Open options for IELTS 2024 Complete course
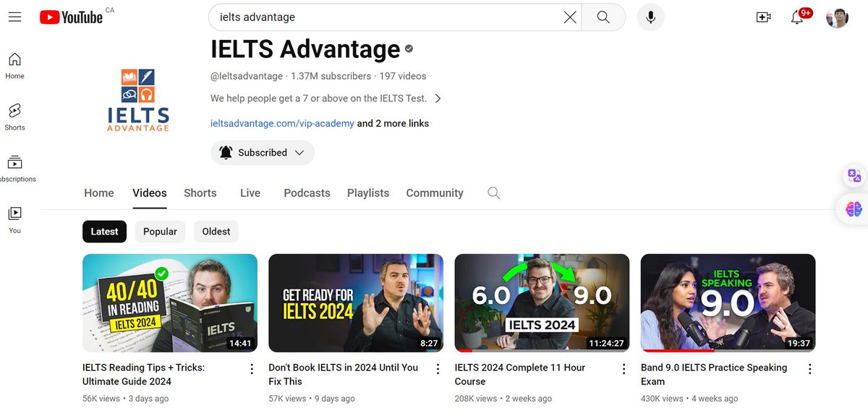Screen dimensions: 868x414 (624, 369)
